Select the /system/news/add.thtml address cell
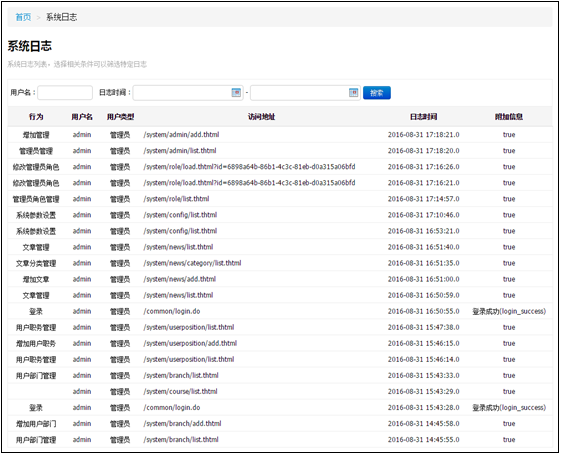Screen dimensions: 561x455 tap(180, 279)
